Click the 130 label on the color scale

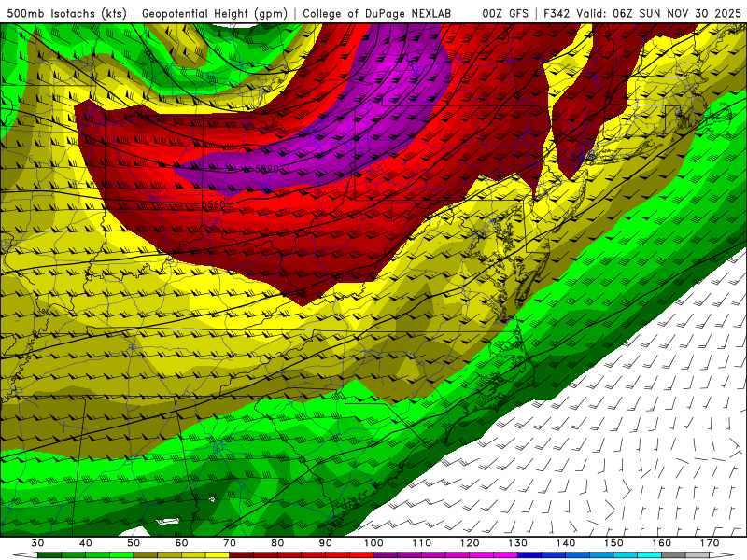(517, 543)
